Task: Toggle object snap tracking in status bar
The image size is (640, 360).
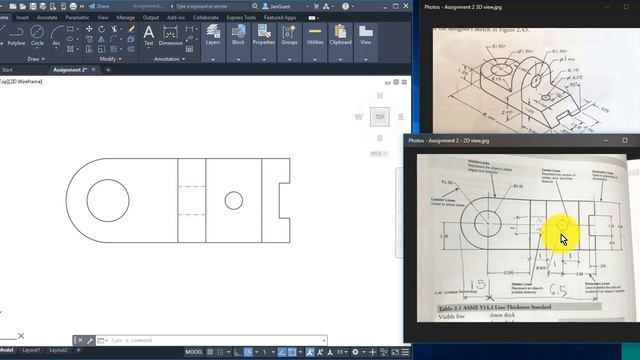Action: (282, 352)
